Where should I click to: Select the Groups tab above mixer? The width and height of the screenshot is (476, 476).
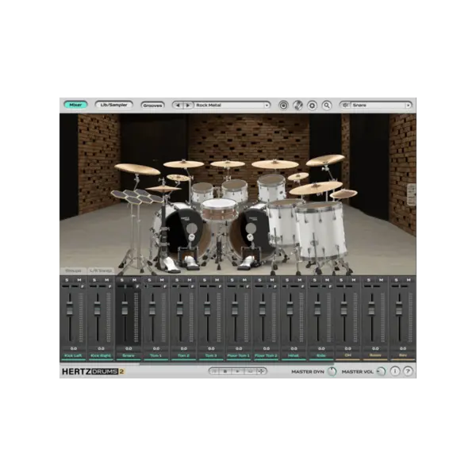[74, 271]
